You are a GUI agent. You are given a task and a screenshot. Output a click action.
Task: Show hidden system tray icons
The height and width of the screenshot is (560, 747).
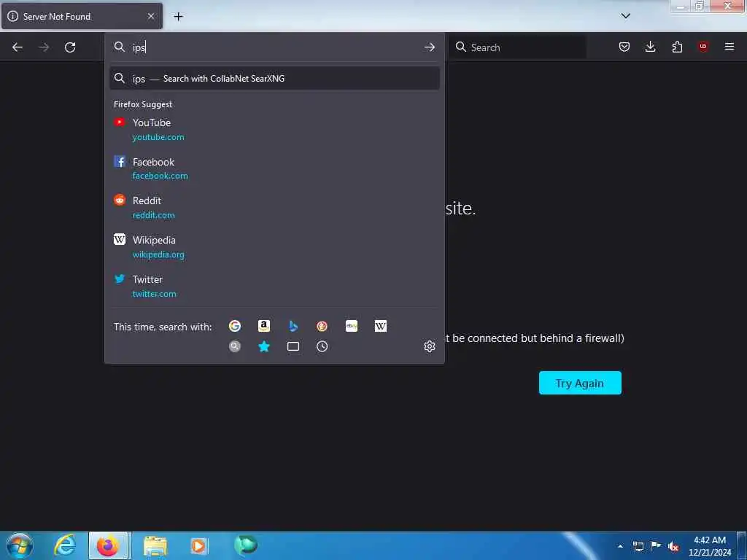point(620,546)
